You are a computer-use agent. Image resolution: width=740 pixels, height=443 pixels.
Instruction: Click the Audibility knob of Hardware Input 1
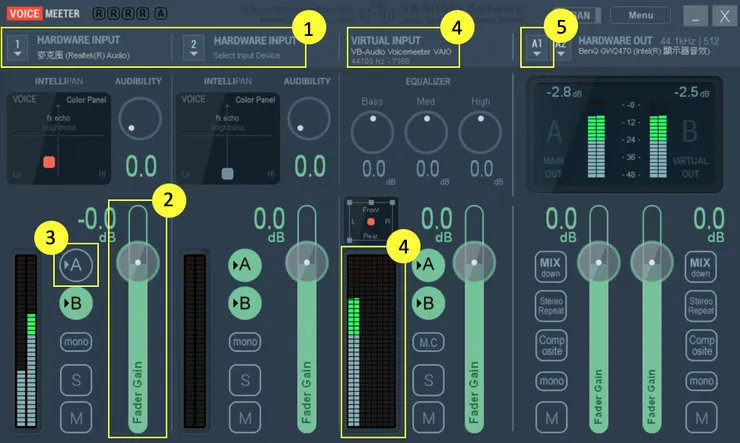(140, 118)
